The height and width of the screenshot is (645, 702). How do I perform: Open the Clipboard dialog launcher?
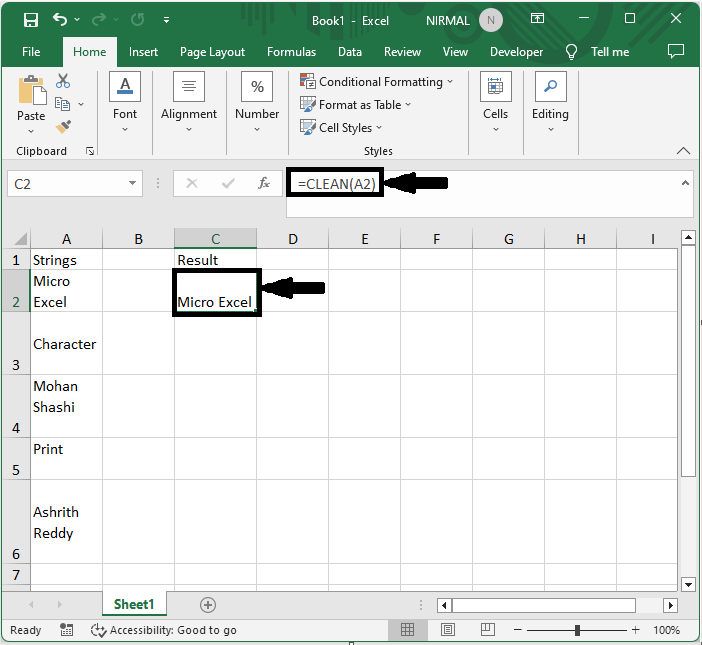pyautogui.click(x=90, y=151)
